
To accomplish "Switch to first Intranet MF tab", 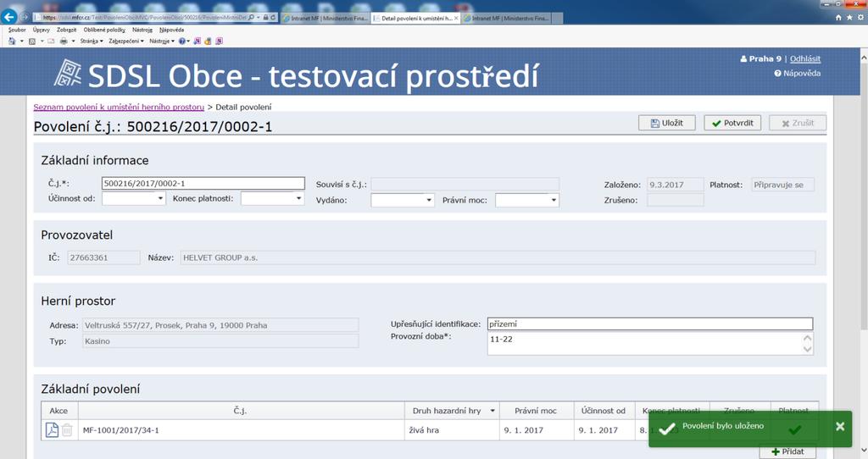I will tap(325, 18).
